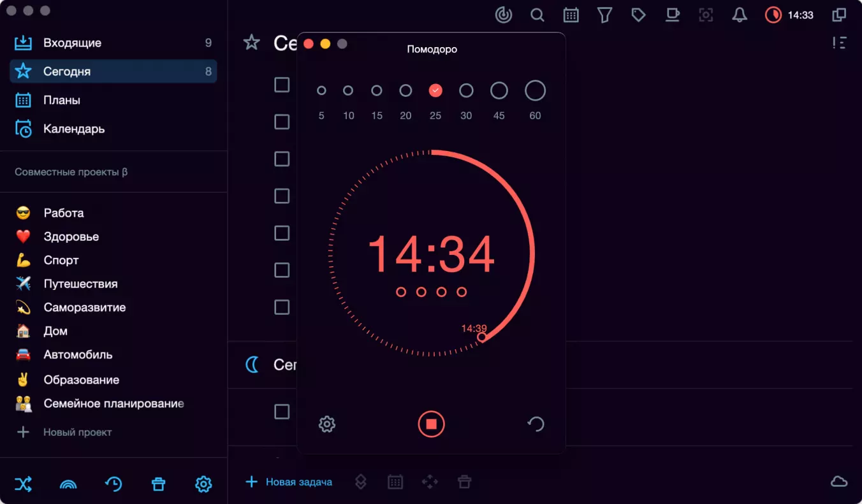The width and height of the screenshot is (862, 504).
Task: Select 60 minute Pomodoro duration
Action: point(536,90)
